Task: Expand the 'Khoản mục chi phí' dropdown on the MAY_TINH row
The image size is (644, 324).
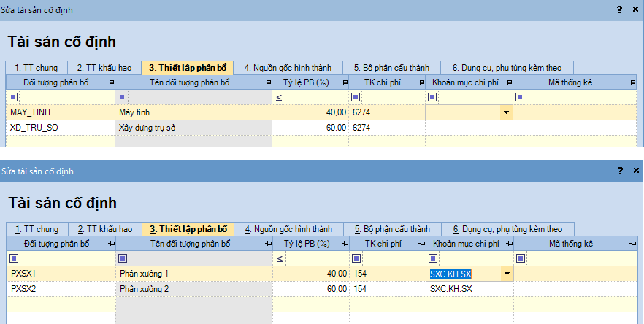Action: coord(505,112)
